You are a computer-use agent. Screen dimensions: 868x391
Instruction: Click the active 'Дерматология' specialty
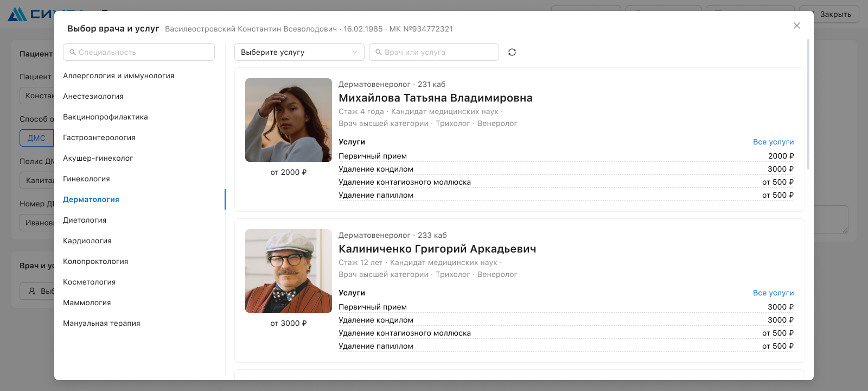tap(91, 199)
